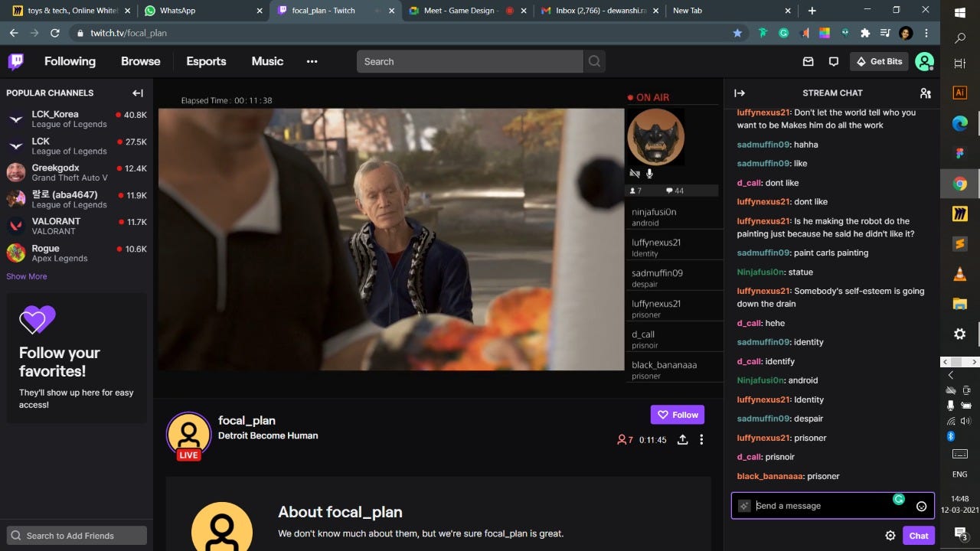Open VLC media player from taskbar

[960, 274]
